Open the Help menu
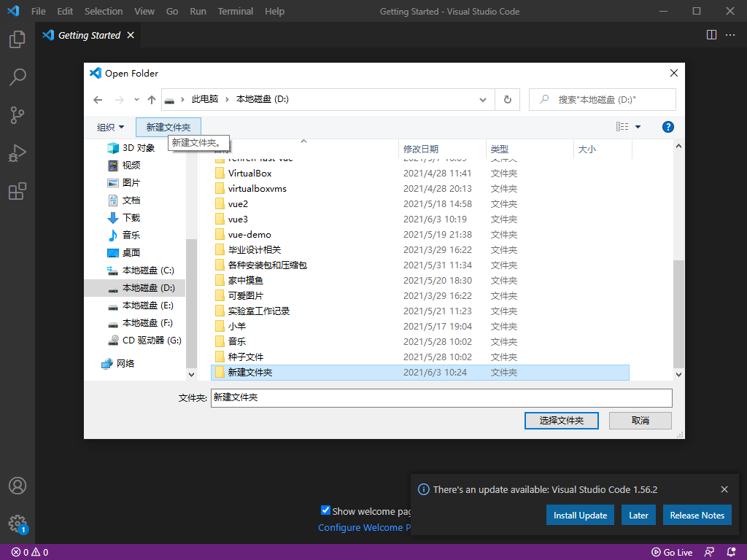 click(274, 11)
